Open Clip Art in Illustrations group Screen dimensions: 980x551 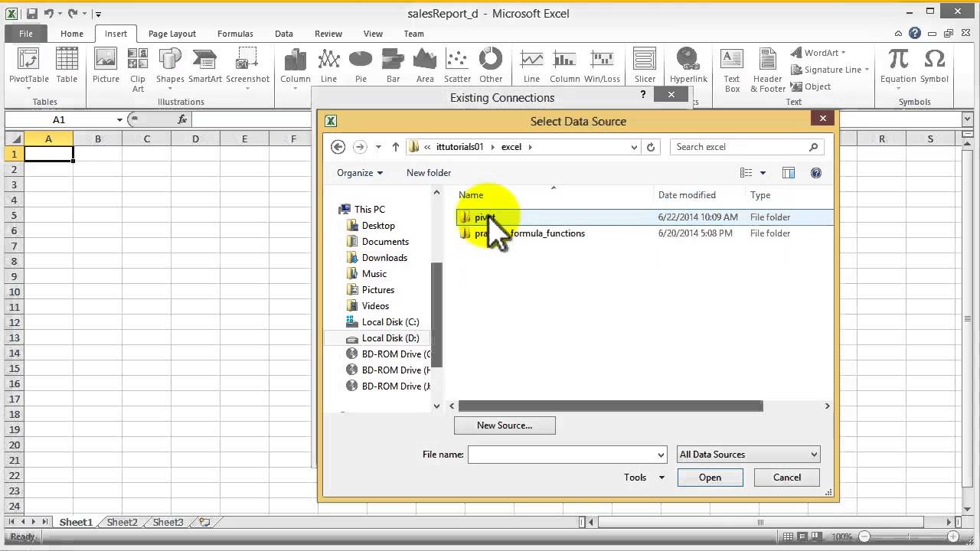(138, 70)
